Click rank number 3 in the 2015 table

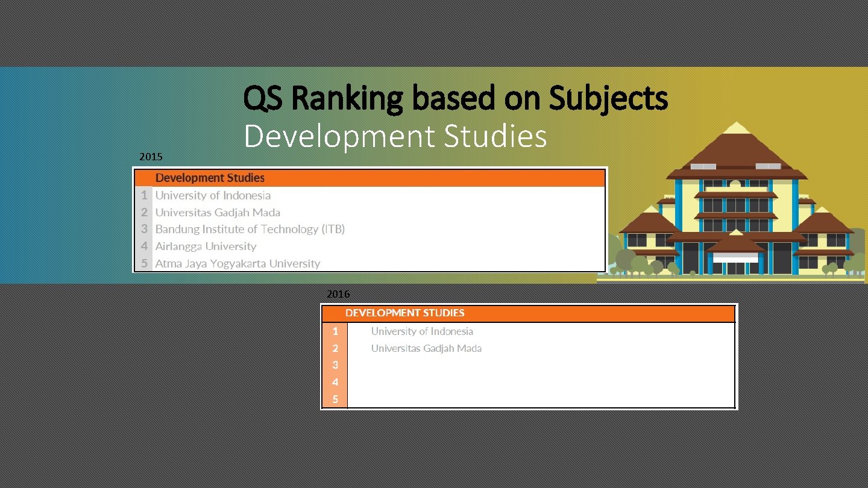click(144, 229)
